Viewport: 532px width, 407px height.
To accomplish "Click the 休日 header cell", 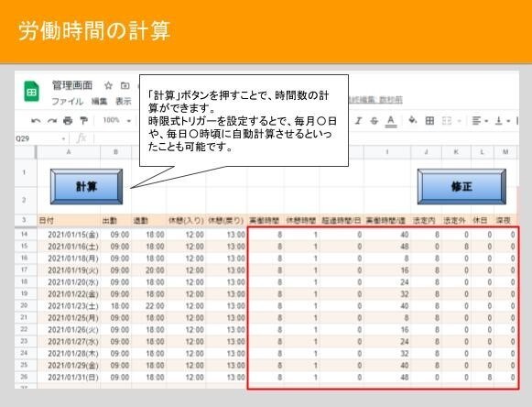I will click(483, 221).
